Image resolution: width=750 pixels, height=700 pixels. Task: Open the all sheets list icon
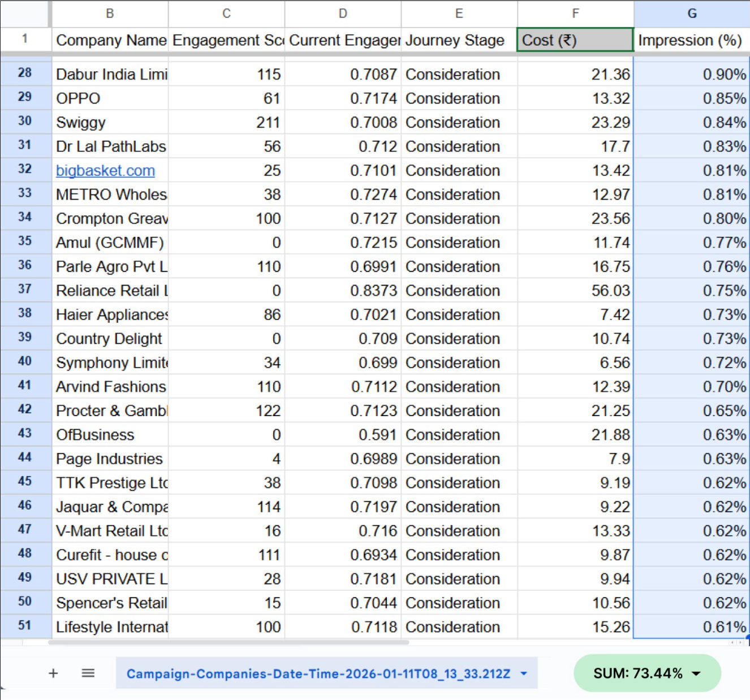88,673
